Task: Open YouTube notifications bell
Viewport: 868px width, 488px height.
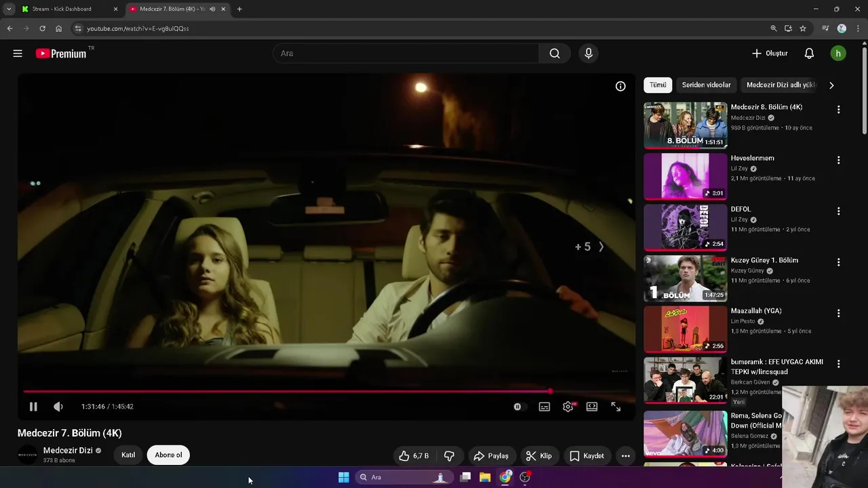Action: click(809, 54)
